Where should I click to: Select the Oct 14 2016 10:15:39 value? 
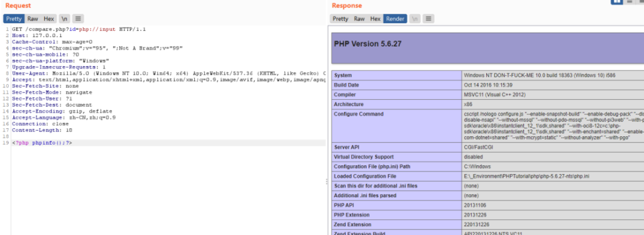[553, 85]
